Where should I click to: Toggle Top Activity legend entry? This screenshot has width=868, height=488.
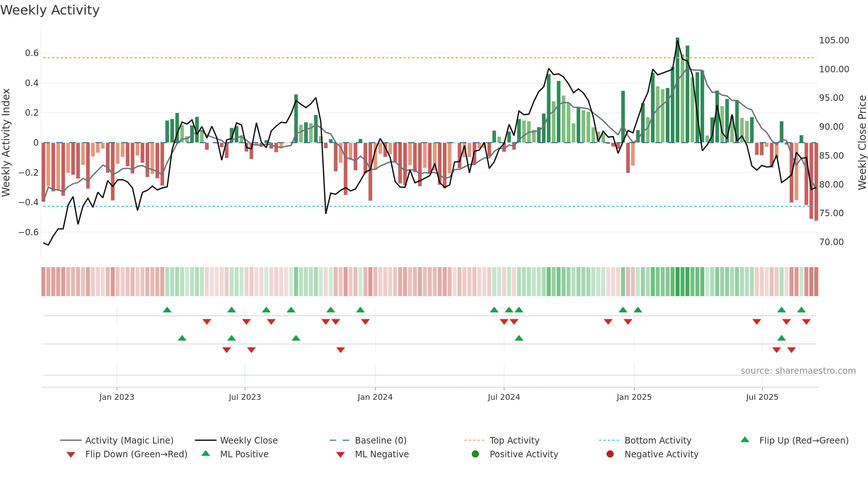pyautogui.click(x=502, y=440)
